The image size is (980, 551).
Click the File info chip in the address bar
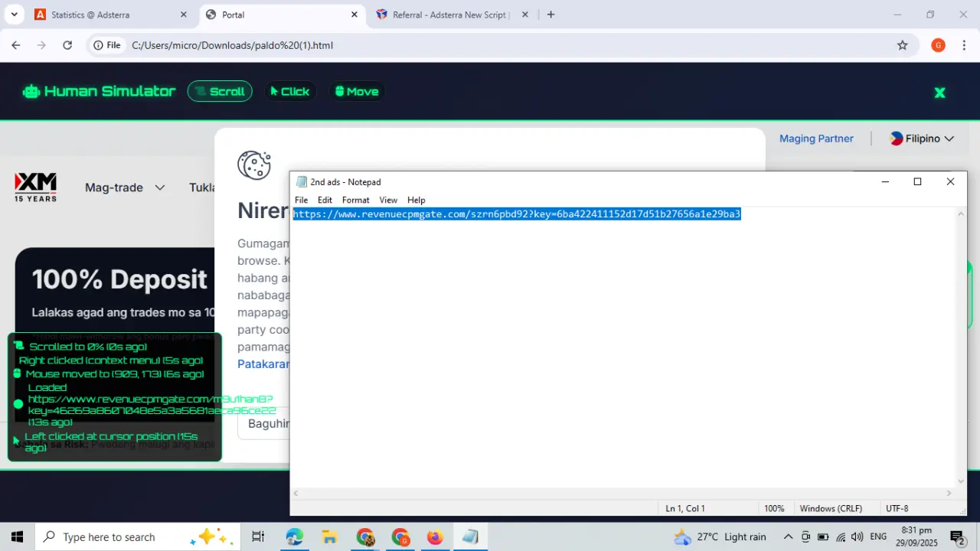coord(107,45)
